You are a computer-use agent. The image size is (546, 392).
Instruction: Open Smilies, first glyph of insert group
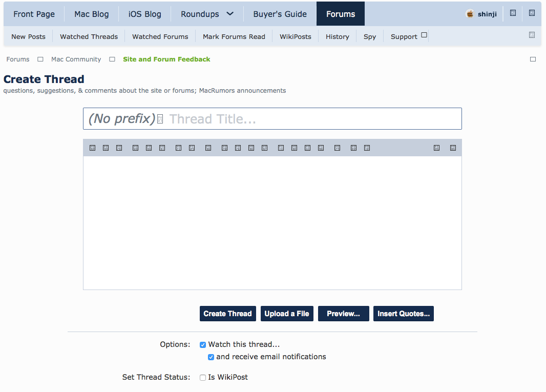click(281, 148)
